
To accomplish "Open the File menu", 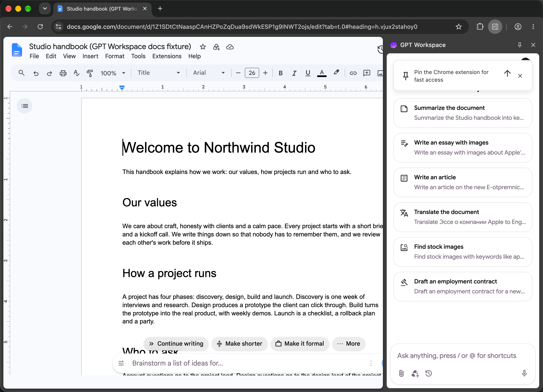I will point(34,56).
